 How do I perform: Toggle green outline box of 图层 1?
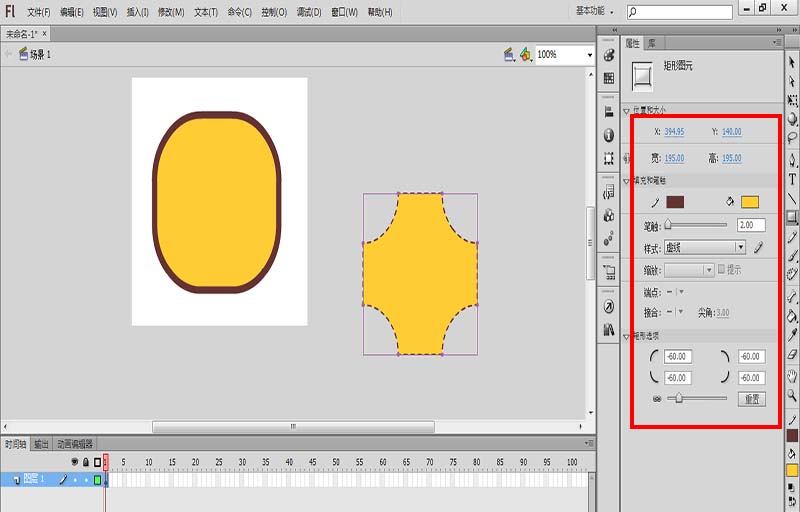(x=97, y=480)
